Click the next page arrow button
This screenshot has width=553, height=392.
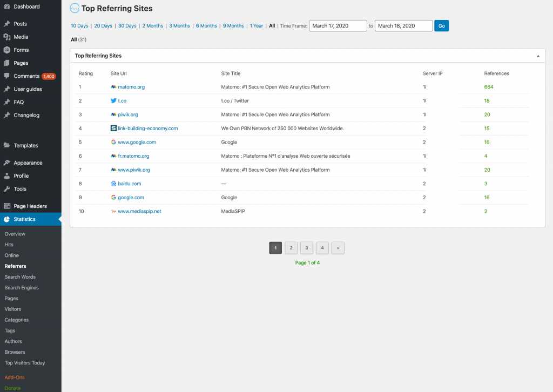(x=338, y=248)
